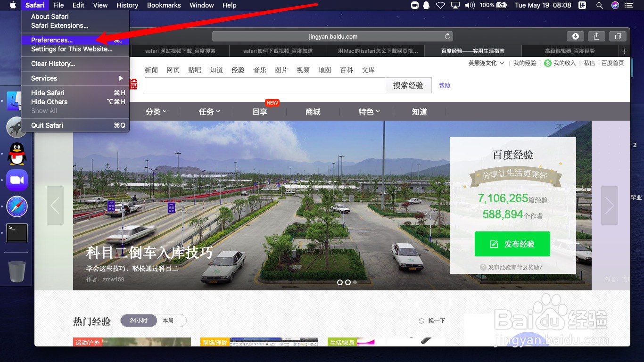Click 换一下 refresh link

(x=432, y=321)
